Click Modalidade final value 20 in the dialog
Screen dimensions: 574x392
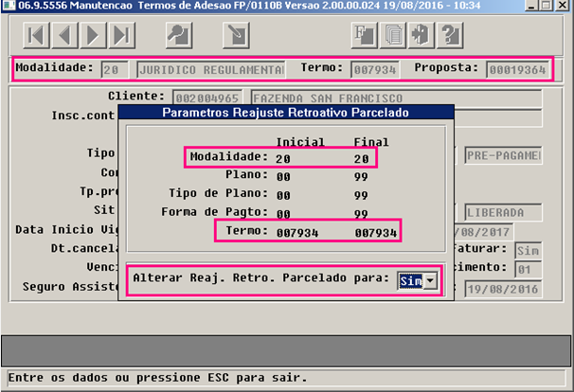pos(361,159)
